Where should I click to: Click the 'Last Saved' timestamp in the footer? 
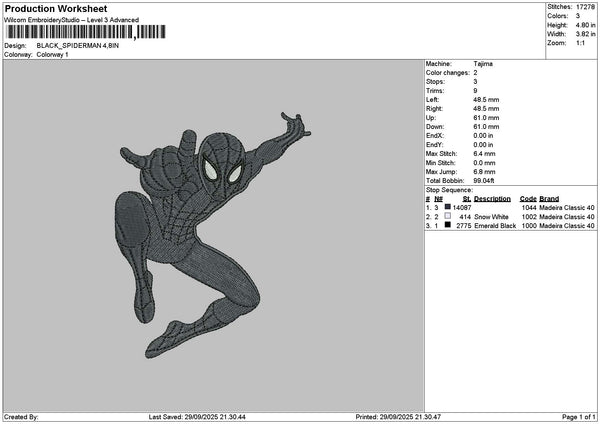tap(197, 417)
